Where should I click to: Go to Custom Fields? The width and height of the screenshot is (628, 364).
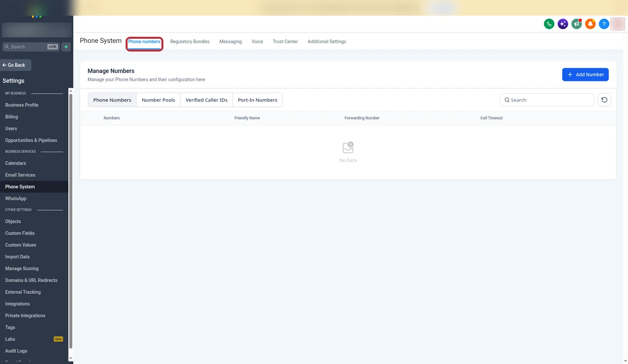click(20, 234)
